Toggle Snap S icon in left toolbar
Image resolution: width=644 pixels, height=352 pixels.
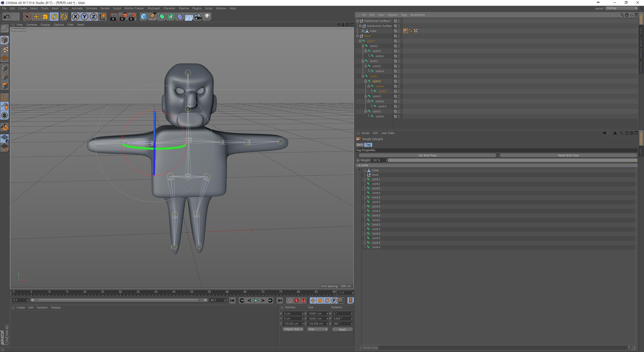pos(5,116)
